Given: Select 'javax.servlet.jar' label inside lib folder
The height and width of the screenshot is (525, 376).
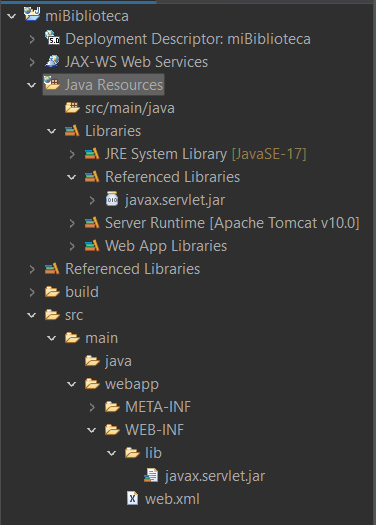Looking at the screenshot, I should [x=215, y=476].
